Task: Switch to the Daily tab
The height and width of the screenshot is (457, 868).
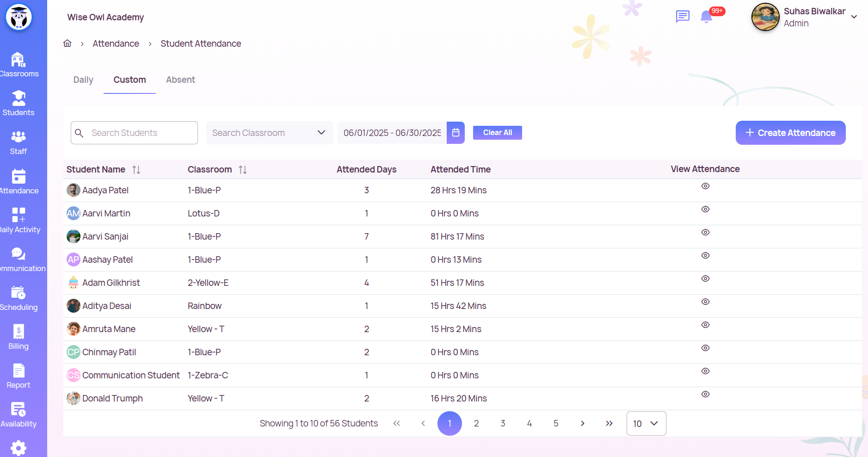Action: [x=83, y=80]
